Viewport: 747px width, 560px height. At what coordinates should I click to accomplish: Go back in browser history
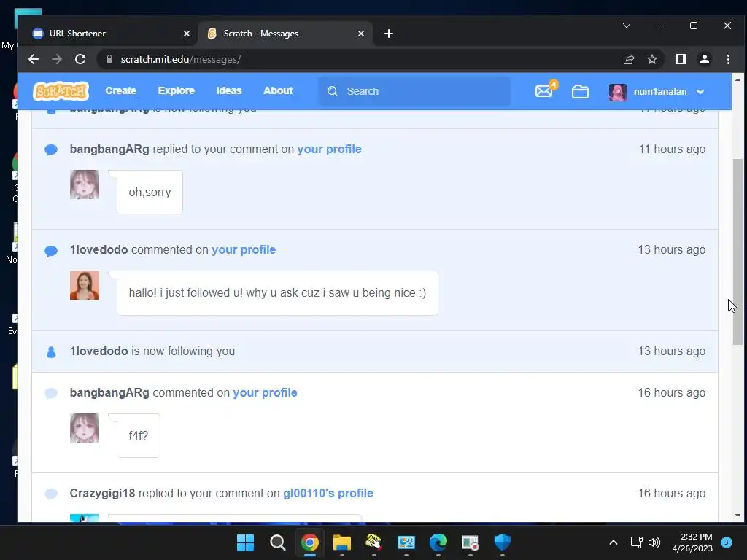[x=34, y=59]
